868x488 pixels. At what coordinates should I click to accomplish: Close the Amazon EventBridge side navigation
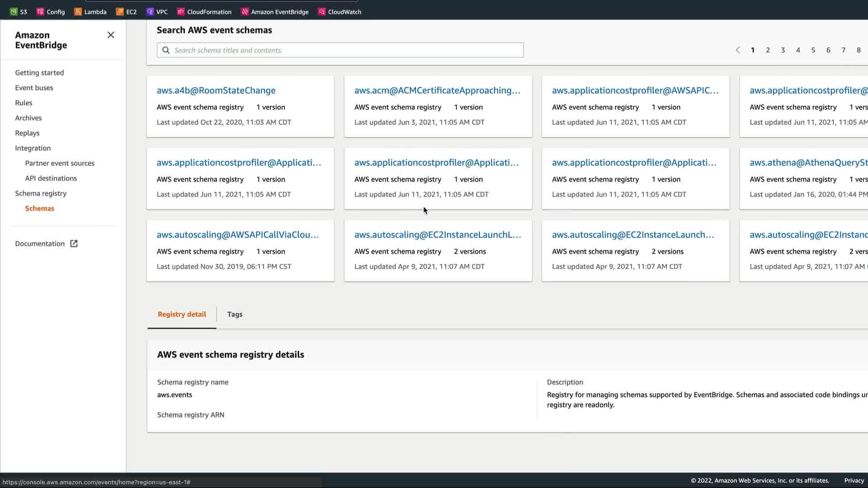[111, 35]
